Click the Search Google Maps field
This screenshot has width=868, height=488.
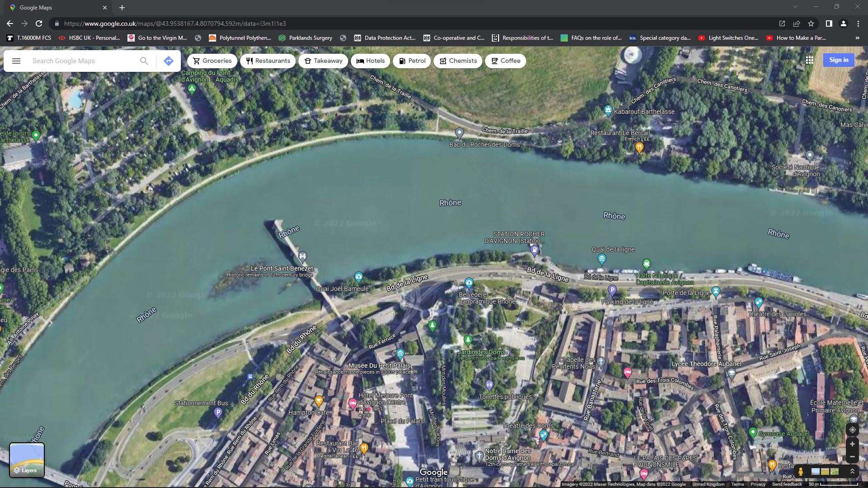point(81,61)
